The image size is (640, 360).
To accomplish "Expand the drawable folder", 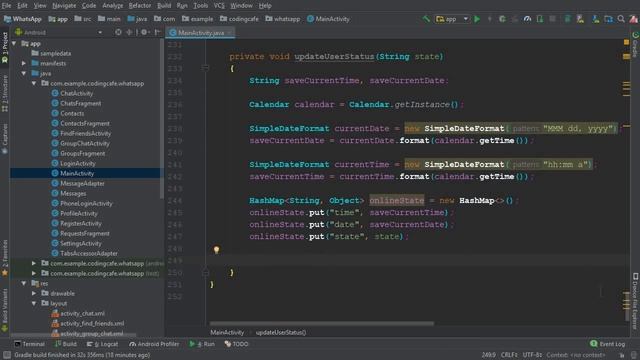I will pos(34,293).
